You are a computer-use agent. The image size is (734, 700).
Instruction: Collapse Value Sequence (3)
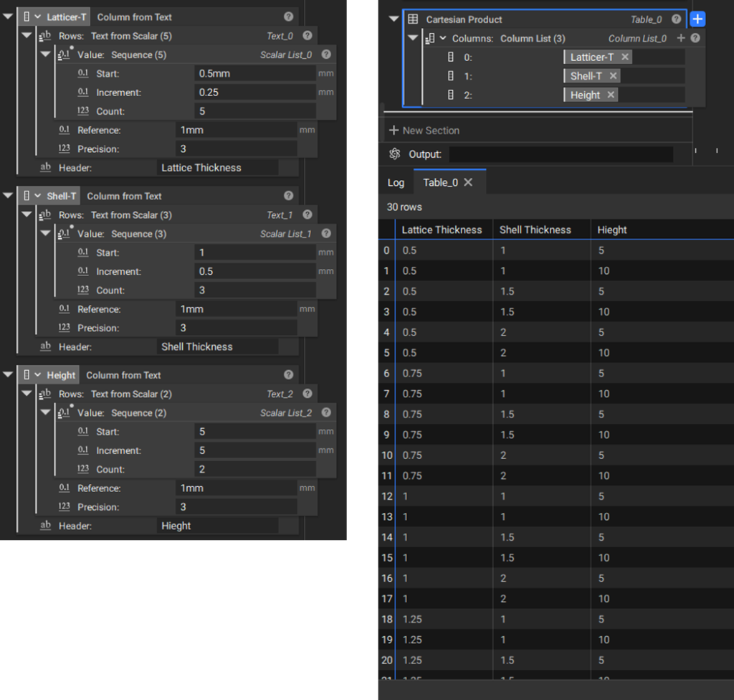(x=45, y=233)
